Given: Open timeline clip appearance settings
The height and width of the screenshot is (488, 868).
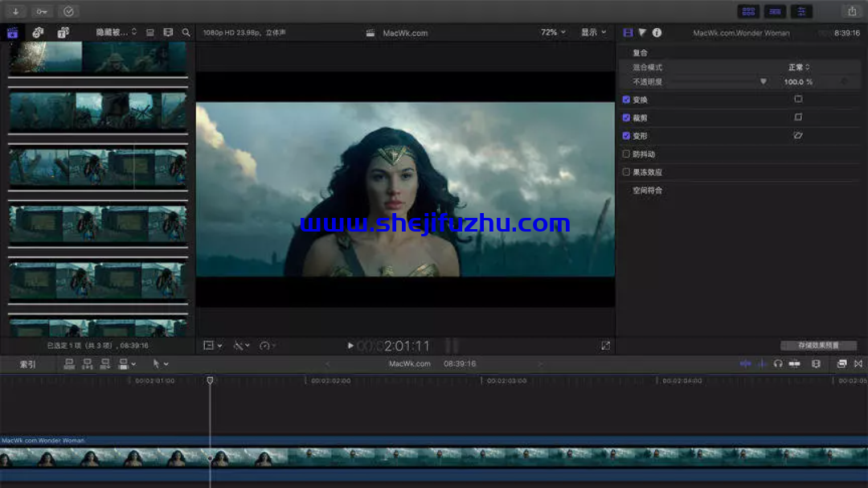Looking at the screenshot, I should pos(816,364).
